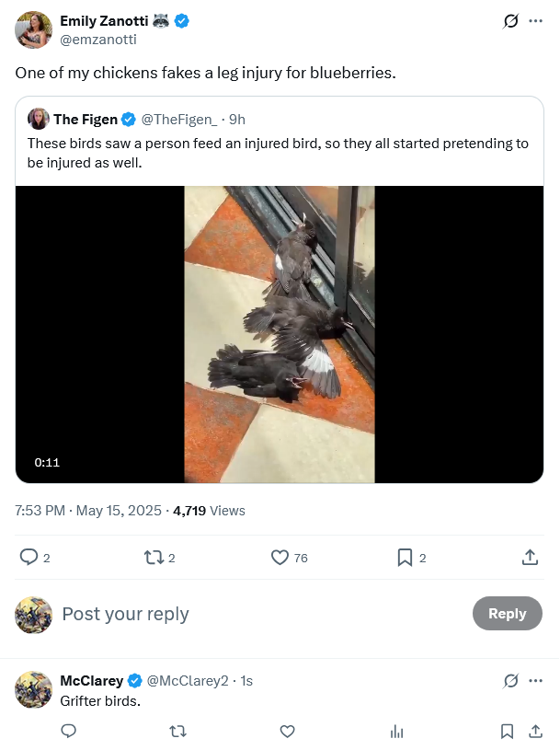Open more options menu on Emily's post
This screenshot has width=560, height=750.
click(x=535, y=21)
